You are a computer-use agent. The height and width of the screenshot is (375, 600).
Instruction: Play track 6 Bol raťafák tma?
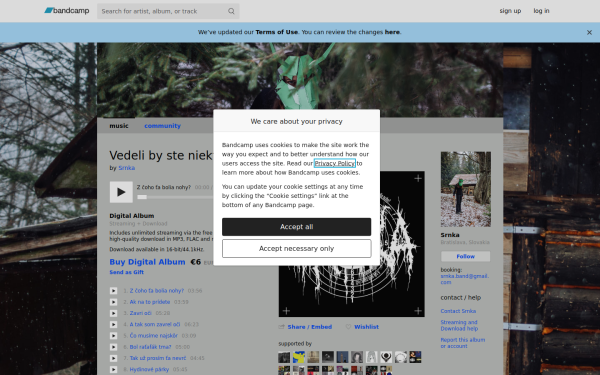tap(113, 347)
